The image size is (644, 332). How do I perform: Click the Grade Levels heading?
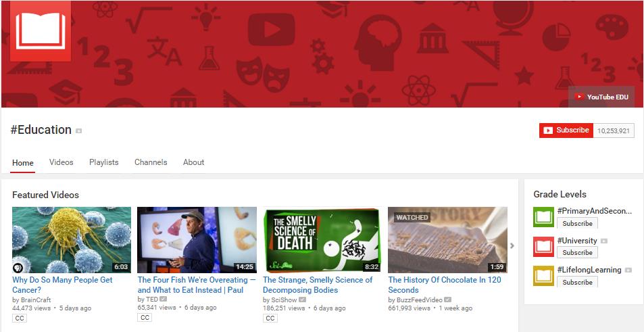tap(560, 194)
